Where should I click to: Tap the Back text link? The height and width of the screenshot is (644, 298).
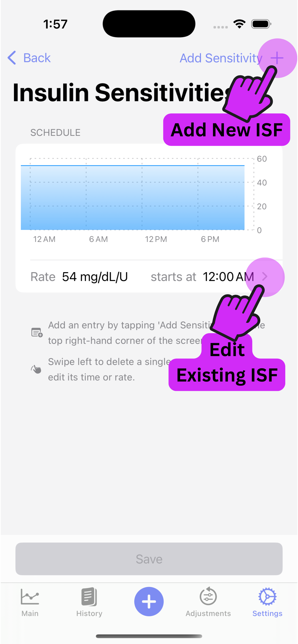37,58
